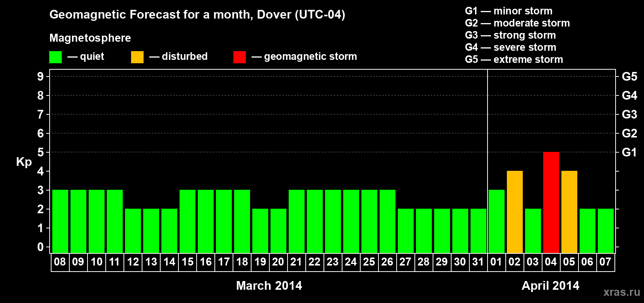Click 'G1 — minor storm' legend text
The image size is (644, 303).
pos(509,11)
